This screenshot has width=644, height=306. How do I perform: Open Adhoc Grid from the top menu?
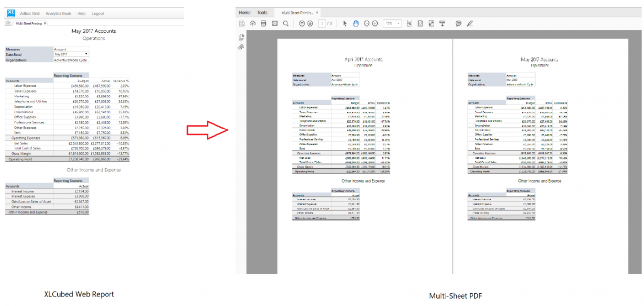coord(29,13)
